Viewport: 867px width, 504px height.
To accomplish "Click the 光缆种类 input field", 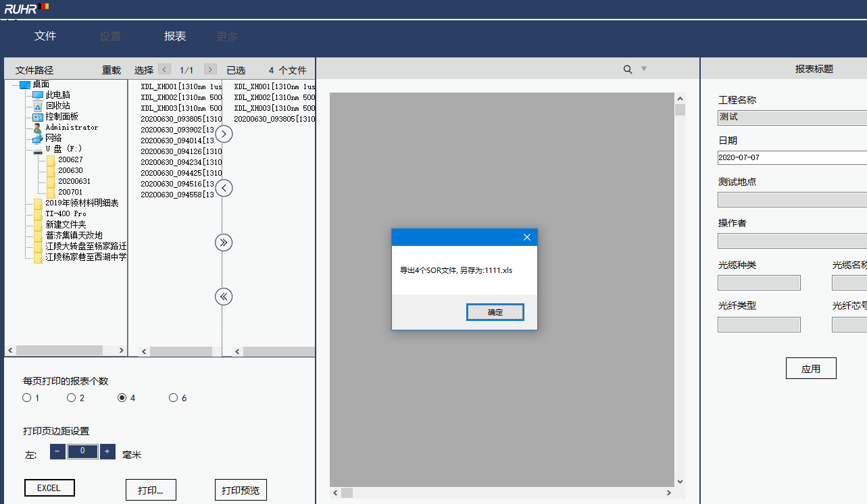I will pos(759,282).
